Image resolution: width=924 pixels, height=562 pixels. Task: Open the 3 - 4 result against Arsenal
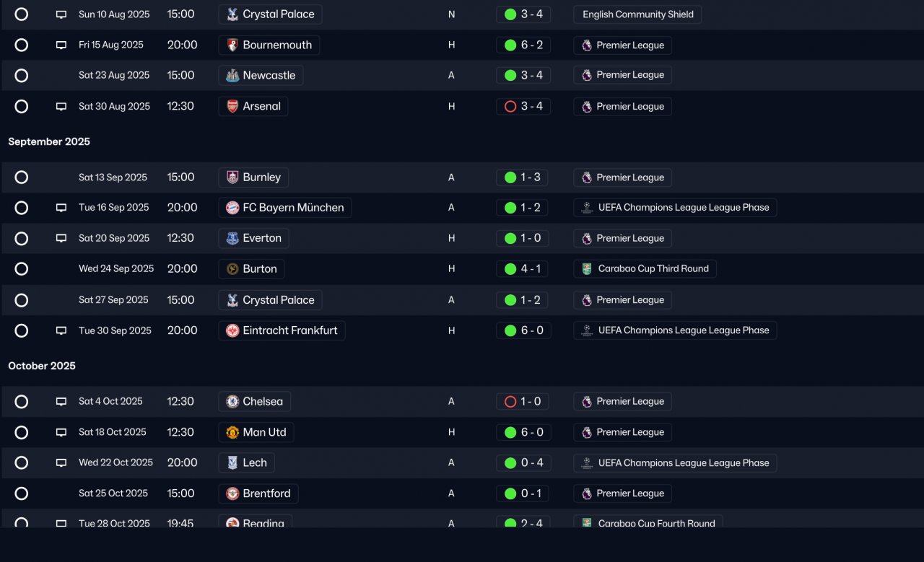pos(523,106)
